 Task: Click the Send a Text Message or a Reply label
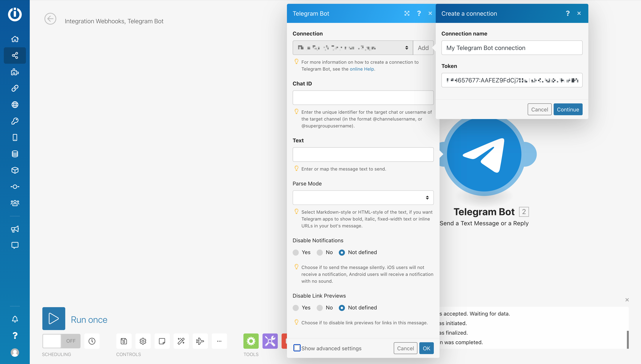click(x=484, y=223)
